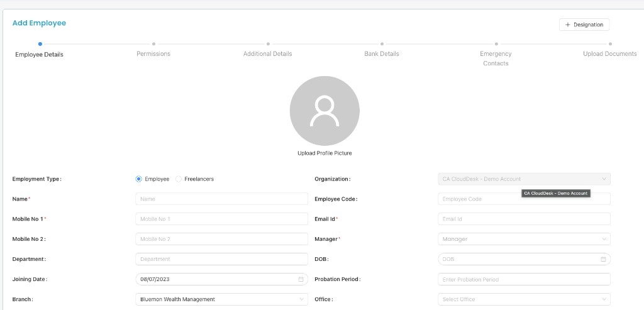Go to Upload Documents step
The height and width of the screenshot is (310, 644).
610,54
